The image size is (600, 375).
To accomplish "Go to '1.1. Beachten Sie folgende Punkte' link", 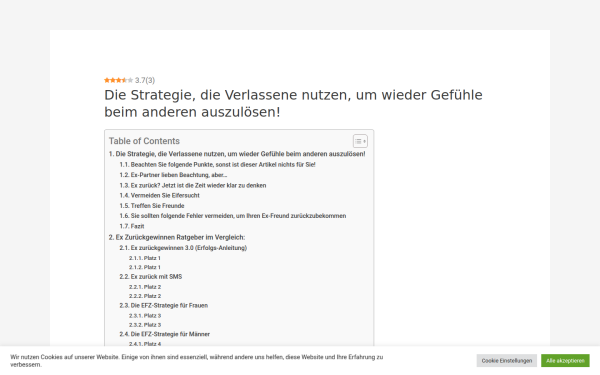I will click(217, 165).
